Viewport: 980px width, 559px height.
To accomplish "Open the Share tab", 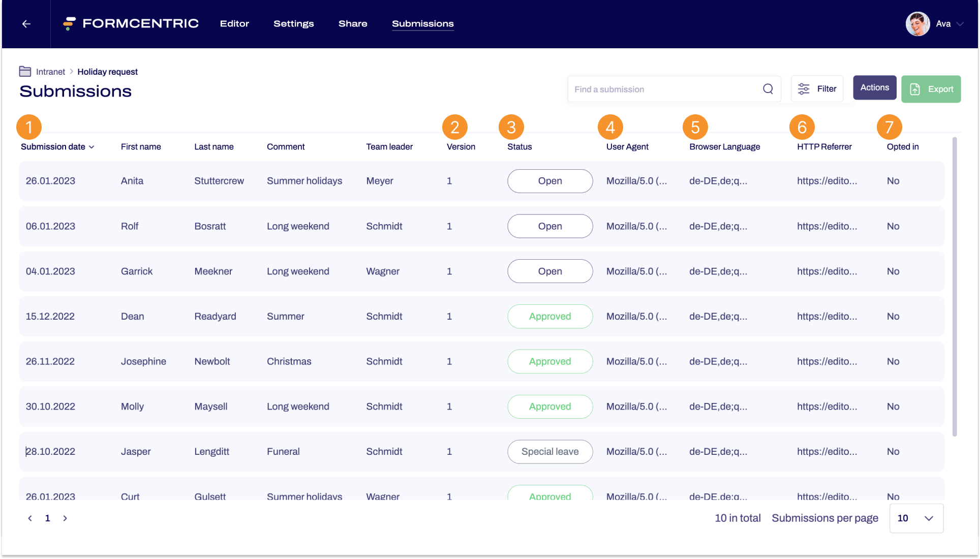I will [x=353, y=24].
